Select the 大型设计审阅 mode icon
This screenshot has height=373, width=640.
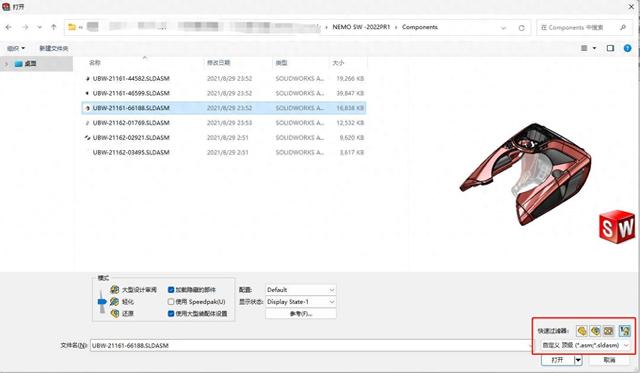(x=115, y=290)
